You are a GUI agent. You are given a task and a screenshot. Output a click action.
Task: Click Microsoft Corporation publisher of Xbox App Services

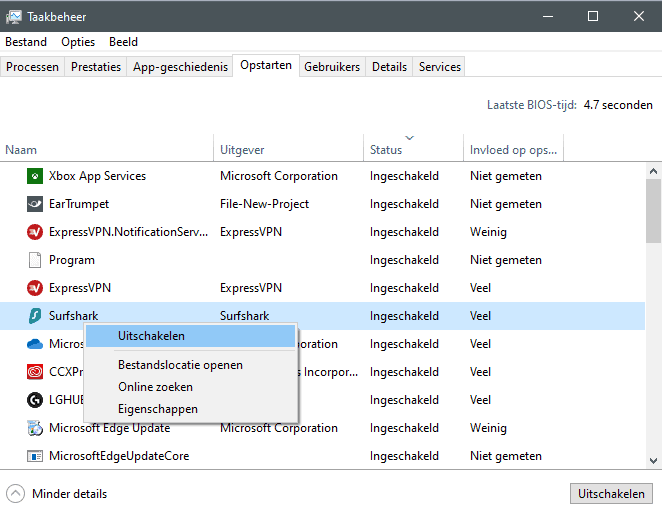coord(279,176)
